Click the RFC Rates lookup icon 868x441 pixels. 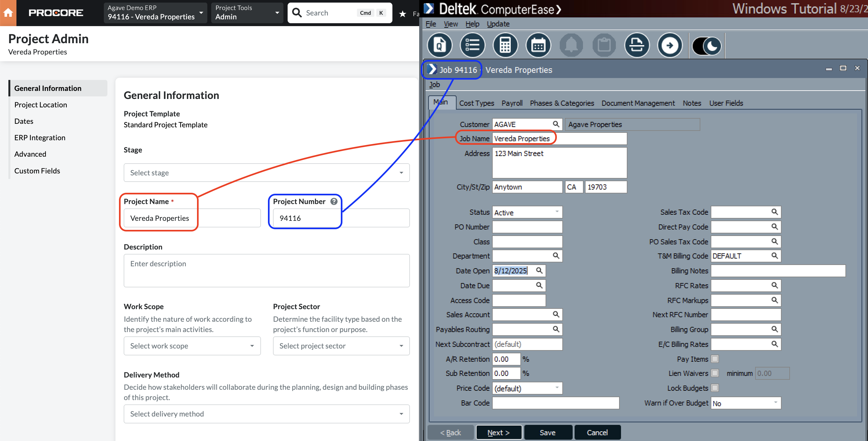(x=774, y=285)
